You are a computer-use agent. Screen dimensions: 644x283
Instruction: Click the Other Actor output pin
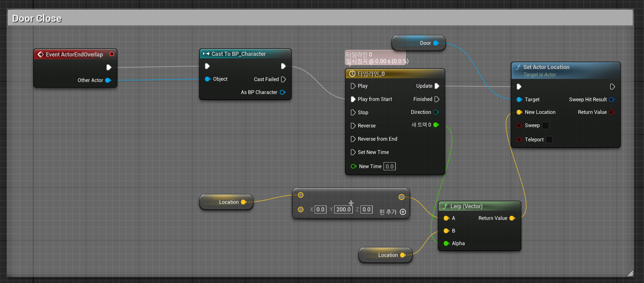(108, 80)
